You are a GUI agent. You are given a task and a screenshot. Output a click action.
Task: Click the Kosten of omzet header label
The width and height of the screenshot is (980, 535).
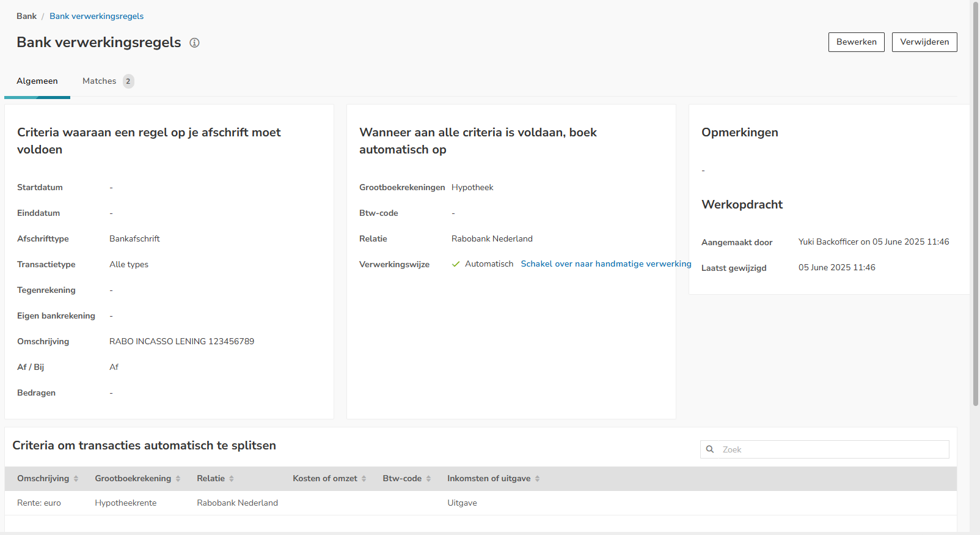[x=324, y=479]
